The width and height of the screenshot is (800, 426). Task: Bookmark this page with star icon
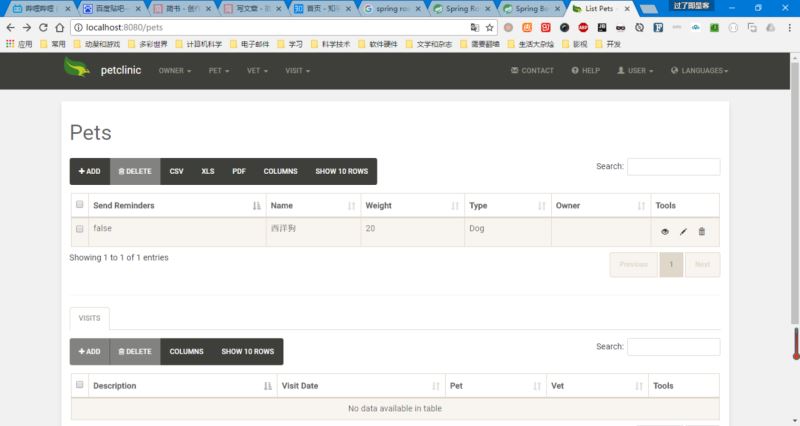point(489,28)
